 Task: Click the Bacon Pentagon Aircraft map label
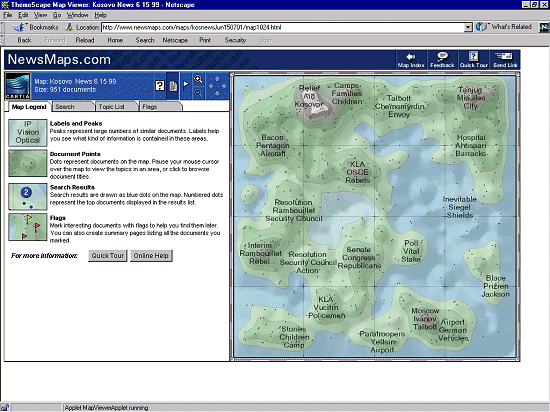pyautogui.click(x=273, y=146)
